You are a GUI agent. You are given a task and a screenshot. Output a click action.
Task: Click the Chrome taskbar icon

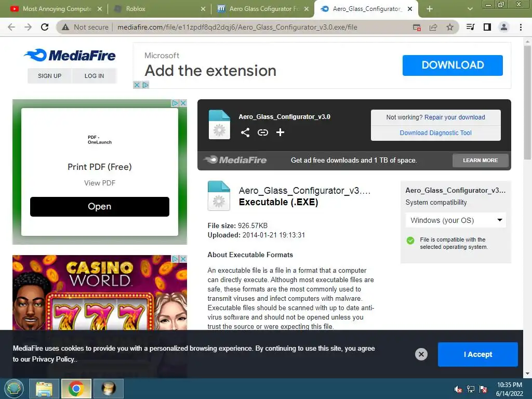tap(76, 389)
